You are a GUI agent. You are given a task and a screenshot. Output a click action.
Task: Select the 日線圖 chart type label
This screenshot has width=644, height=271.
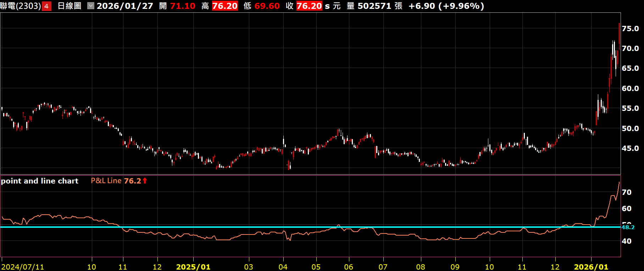click(70, 6)
